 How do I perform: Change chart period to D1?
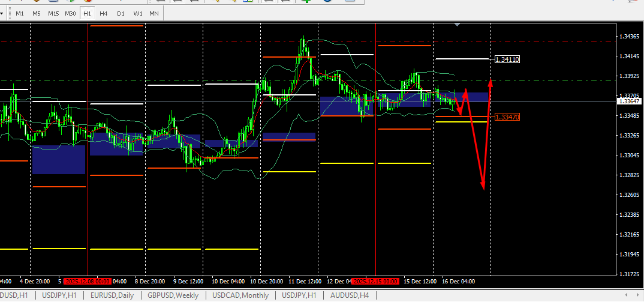tap(121, 14)
